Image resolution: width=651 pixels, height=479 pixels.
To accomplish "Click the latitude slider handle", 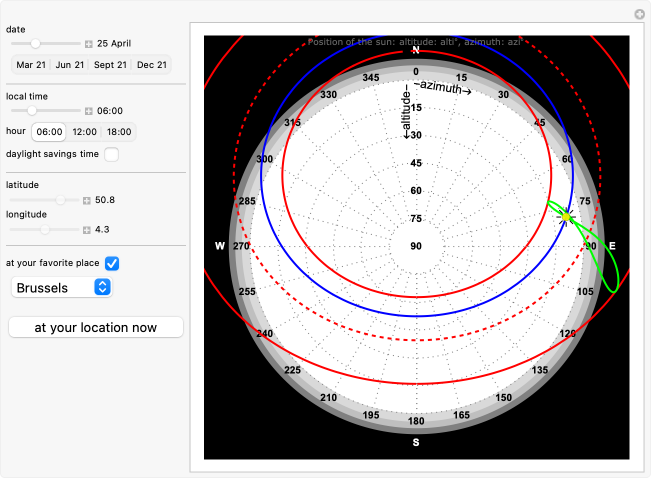I will 60,201.
